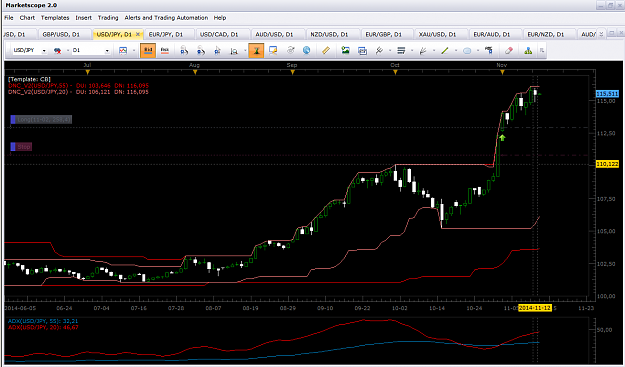Click the monitor alert icon
Screen dimensions: 625x367
click(x=273, y=51)
